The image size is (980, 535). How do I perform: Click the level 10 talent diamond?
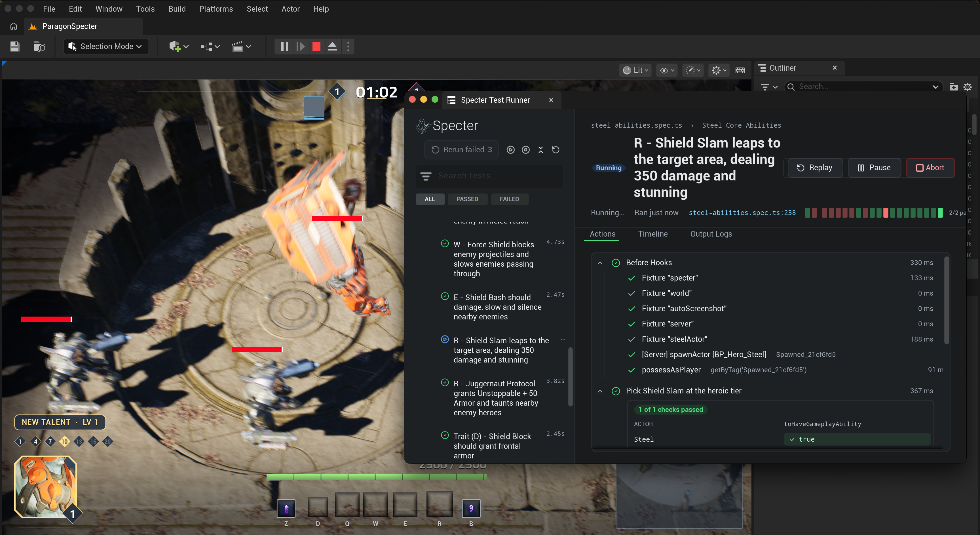point(64,441)
